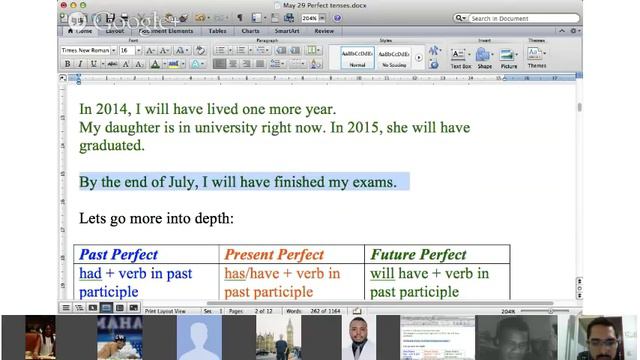Toggle Italic formatting
Image resolution: width=640 pixels, height=360 pixels.
click(80, 64)
